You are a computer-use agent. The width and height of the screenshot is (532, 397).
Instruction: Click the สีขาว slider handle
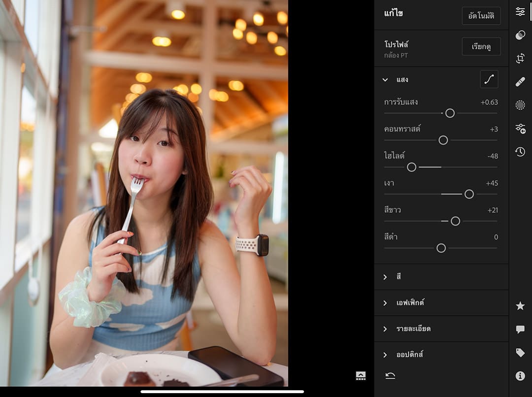point(455,221)
